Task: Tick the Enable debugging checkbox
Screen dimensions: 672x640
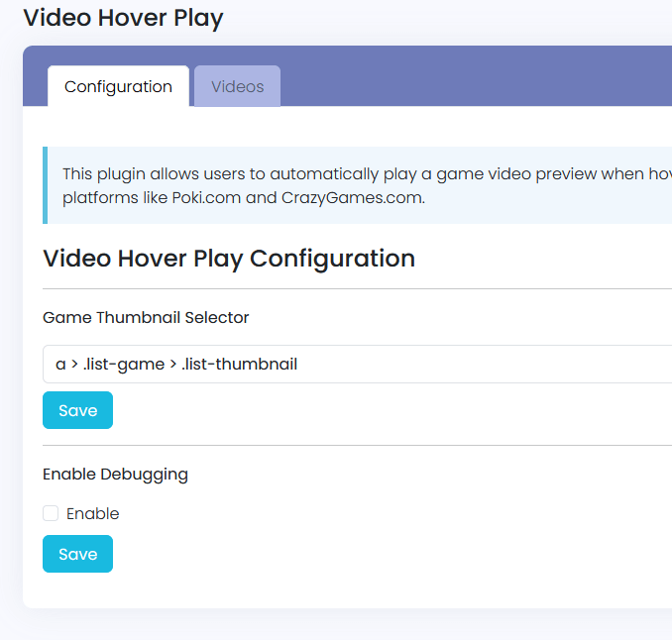Action: coord(51,513)
